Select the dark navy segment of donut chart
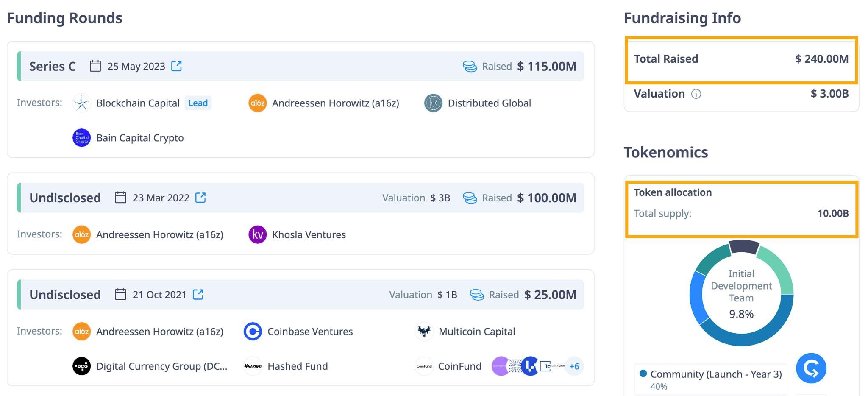 click(x=744, y=247)
